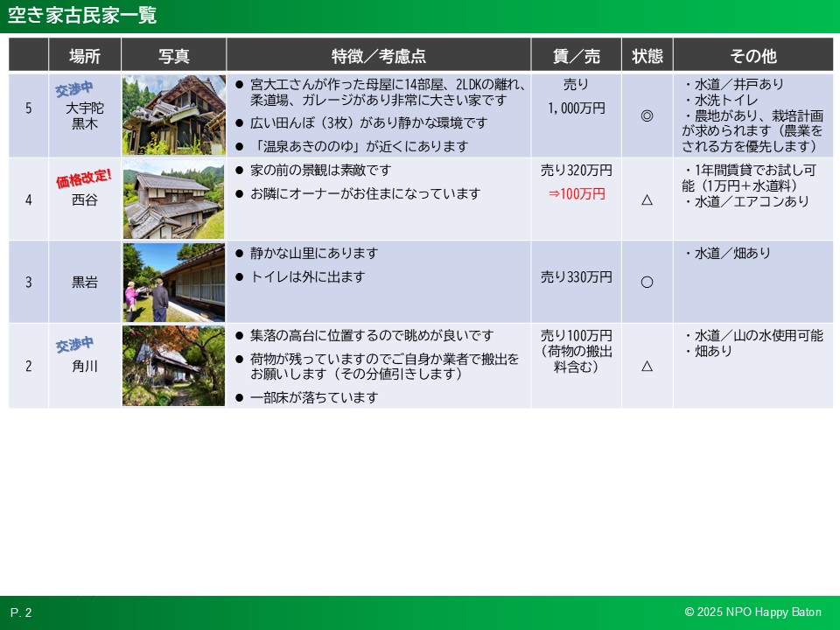
Task: Select the 西谷 house photo
Action: click(173, 199)
